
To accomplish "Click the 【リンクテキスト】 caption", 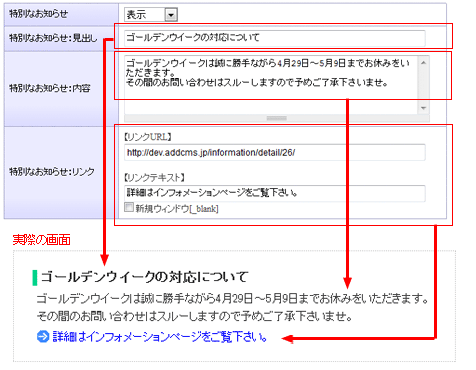I will tap(155, 177).
